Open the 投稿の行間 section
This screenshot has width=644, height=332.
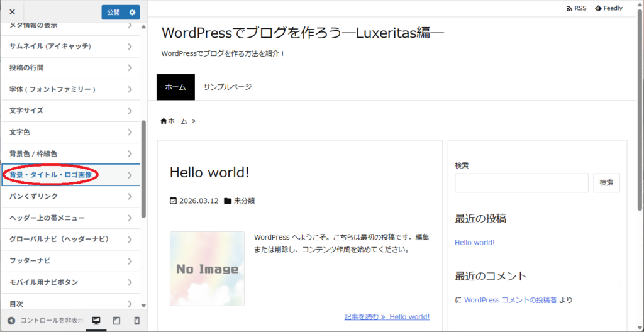[x=70, y=68]
